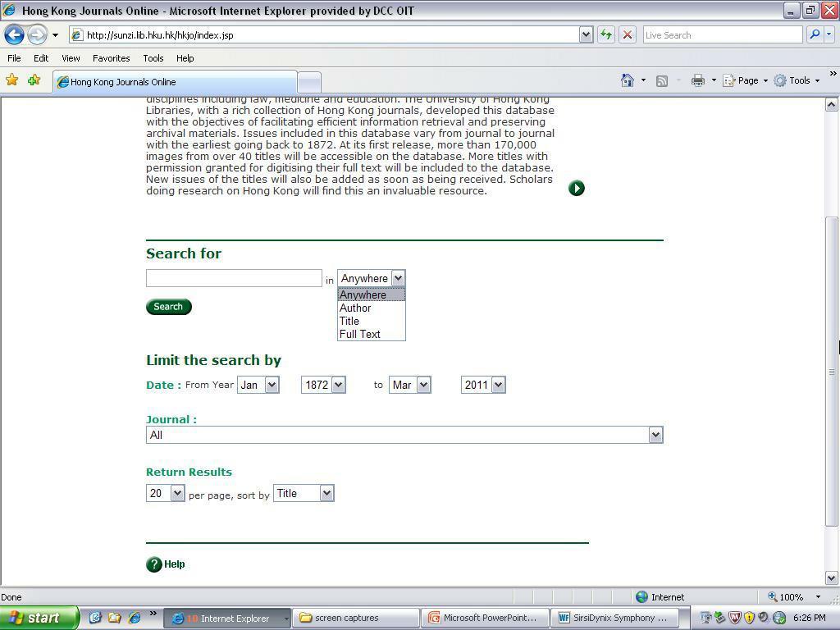This screenshot has height=630, width=840.
Task: Go back with the browser Back arrow
Action: pos(15,35)
